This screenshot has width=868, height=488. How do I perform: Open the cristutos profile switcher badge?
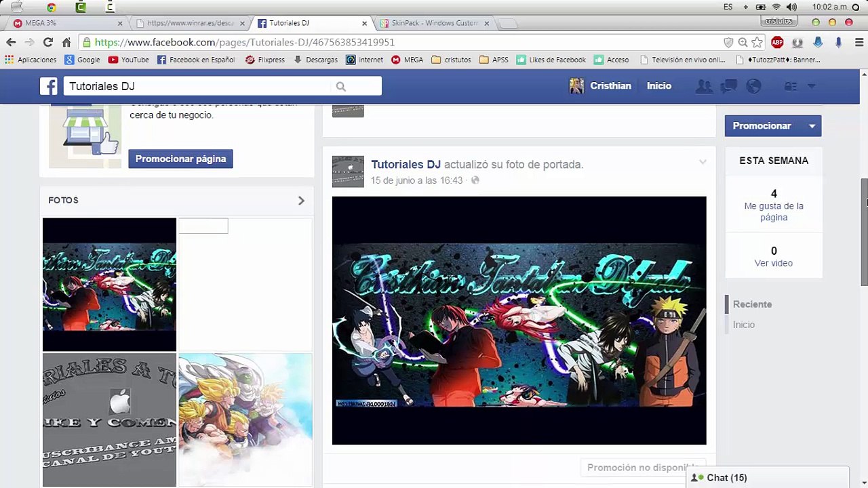pyautogui.click(x=778, y=22)
